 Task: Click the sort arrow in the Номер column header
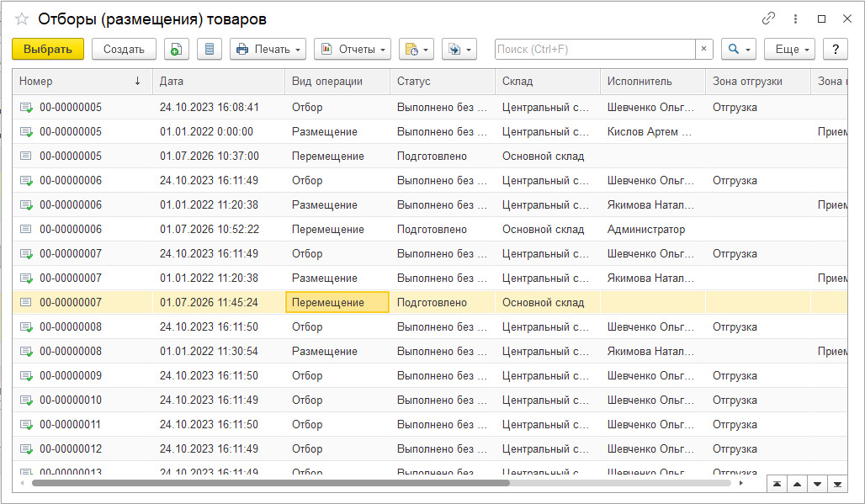137,81
